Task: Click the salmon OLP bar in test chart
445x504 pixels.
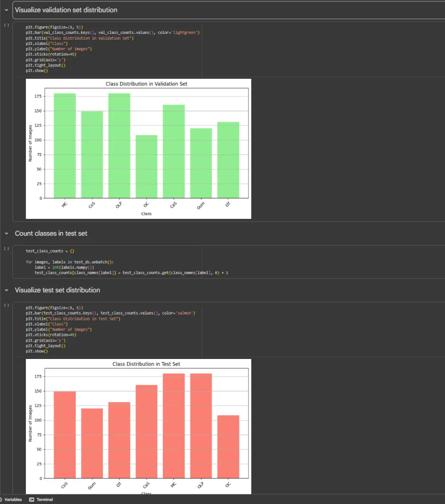Action: pyautogui.click(x=201, y=426)
